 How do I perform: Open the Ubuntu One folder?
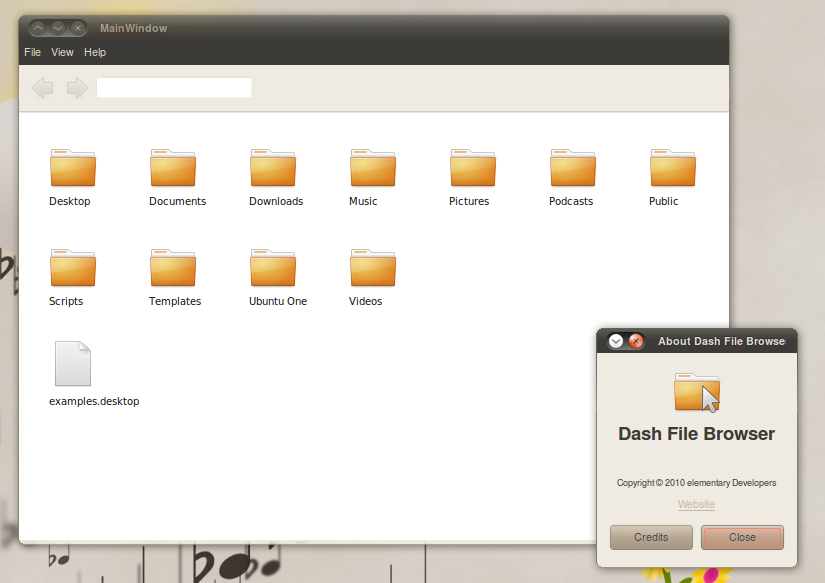tap(276, 268)
